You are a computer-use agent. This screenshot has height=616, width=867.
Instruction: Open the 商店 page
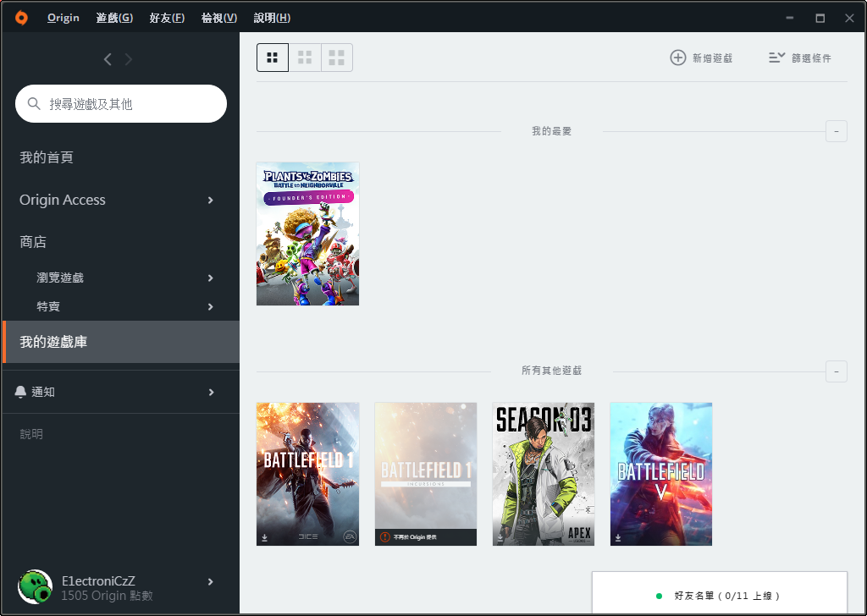tap(33, 242)
